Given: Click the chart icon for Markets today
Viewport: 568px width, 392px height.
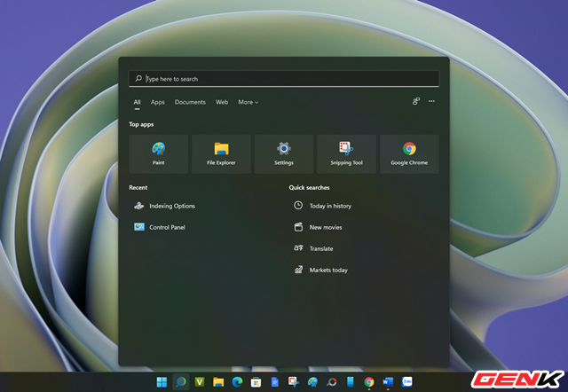Looking at the screenshot, I should point(298,270).
